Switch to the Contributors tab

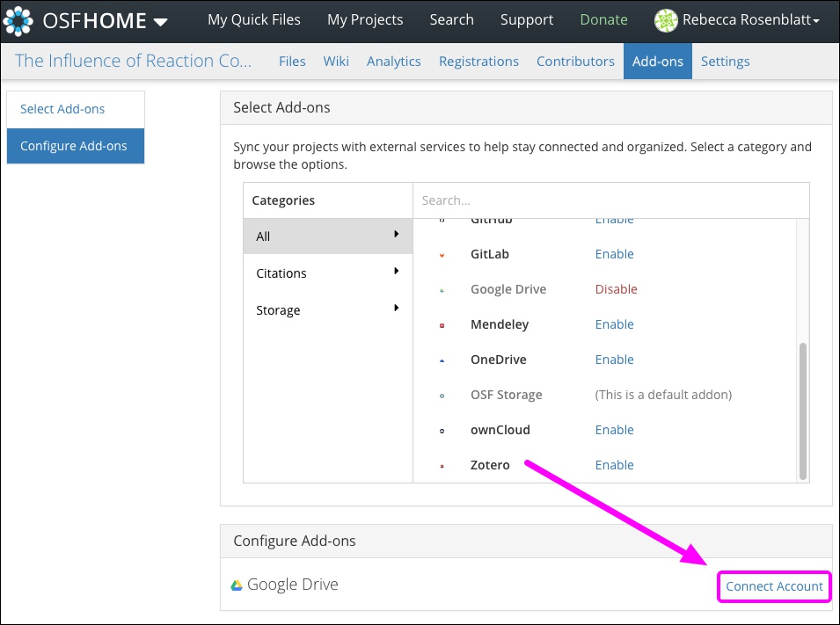[x=575, y=61]
